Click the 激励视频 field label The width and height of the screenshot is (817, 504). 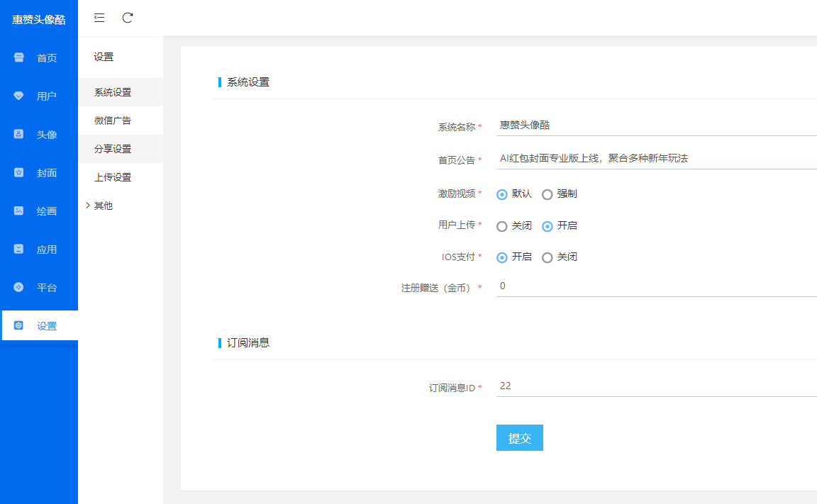pyautogui.click(x=457, y=194)
